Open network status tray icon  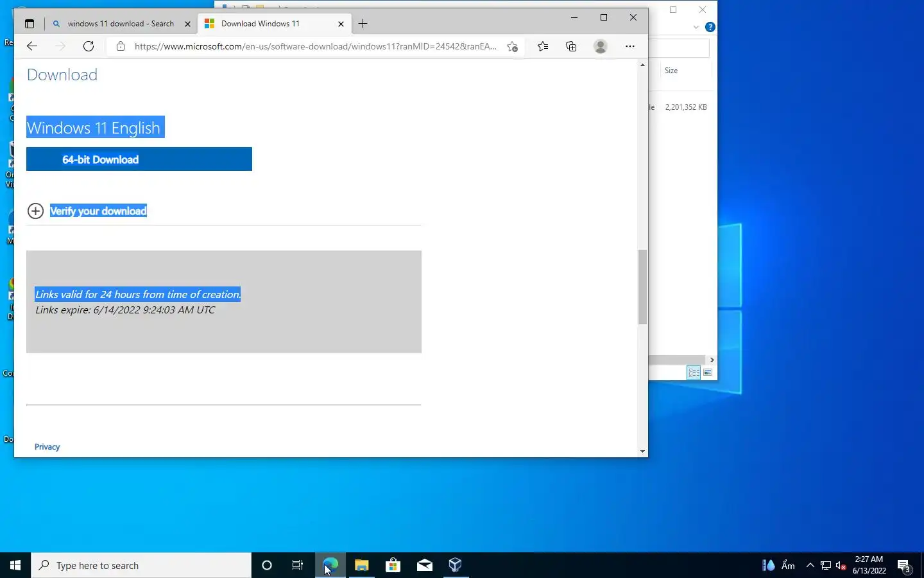pos(826,565)
